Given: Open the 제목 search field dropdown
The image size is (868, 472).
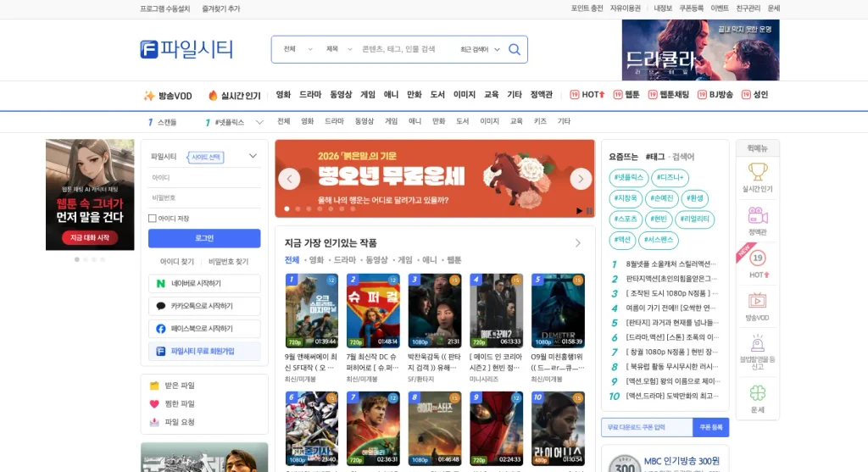Looking at the screenshot, I should point(339,49).
